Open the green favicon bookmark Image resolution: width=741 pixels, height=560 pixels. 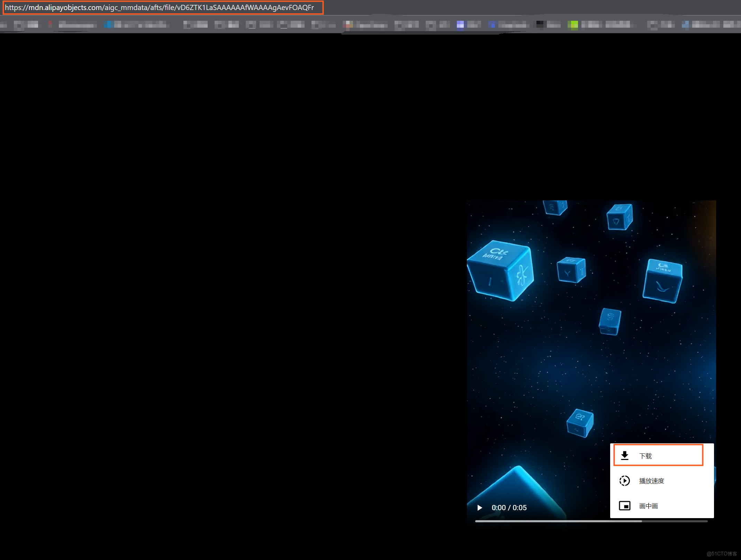pos(573,25)
